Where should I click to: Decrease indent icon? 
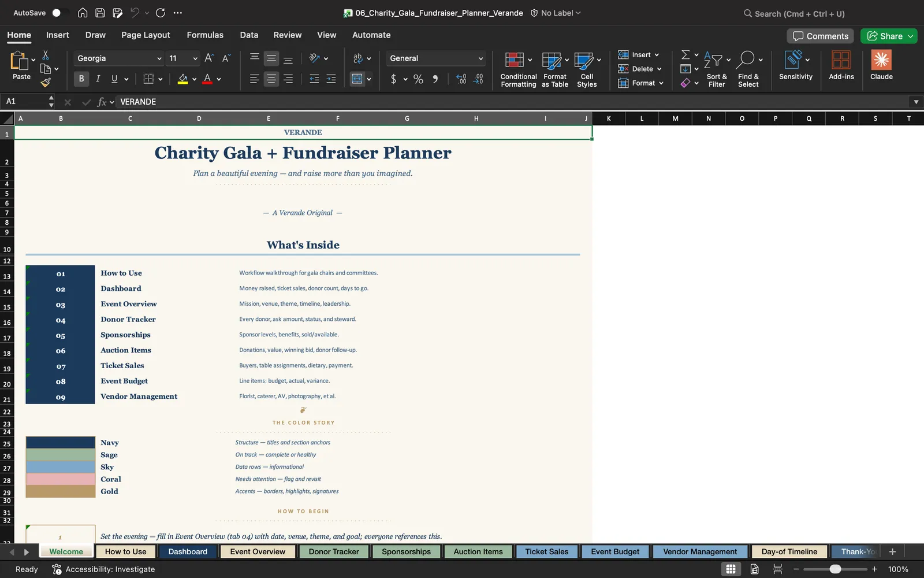click(314, 79)
